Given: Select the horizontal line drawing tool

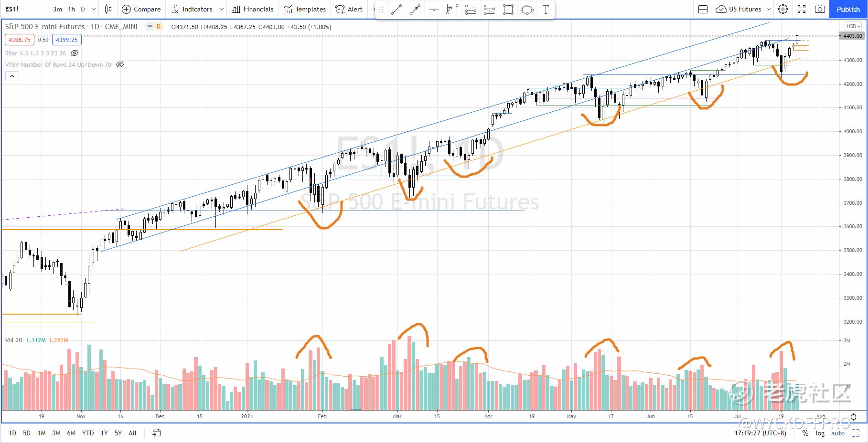Looking at the screenshot, I should point(433,10).
